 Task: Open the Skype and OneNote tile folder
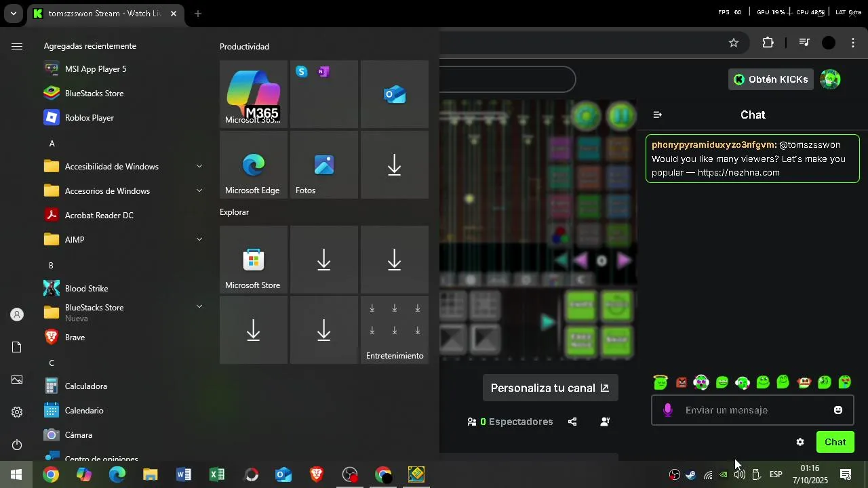pyautogui.click(x=324, y=94)
